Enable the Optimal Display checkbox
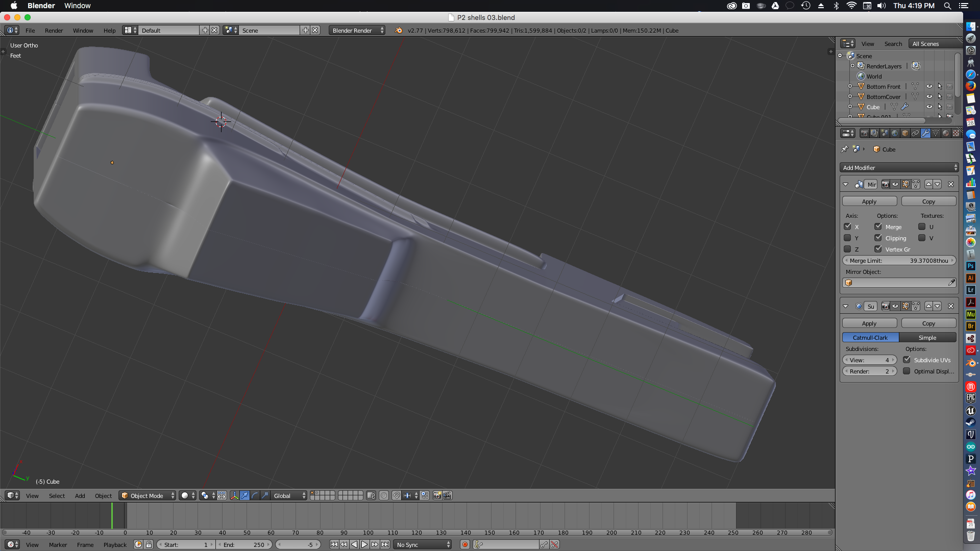Viewport: 980px width, 551px height. coord(906,371)
